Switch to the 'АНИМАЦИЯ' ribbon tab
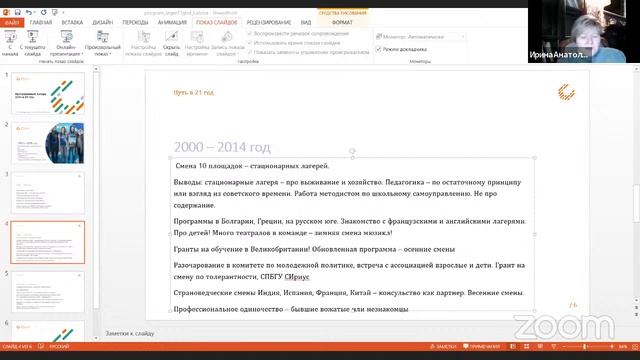 click(172, 22)
